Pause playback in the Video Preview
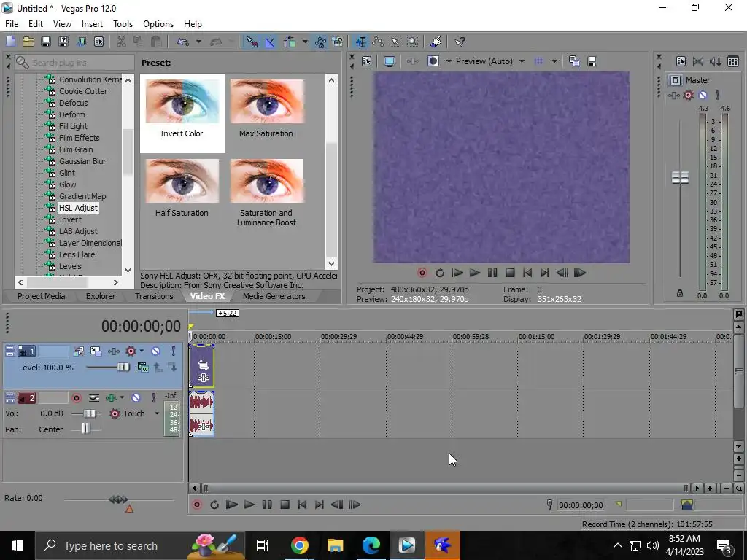The image size is (747, 560). point(492,273)
